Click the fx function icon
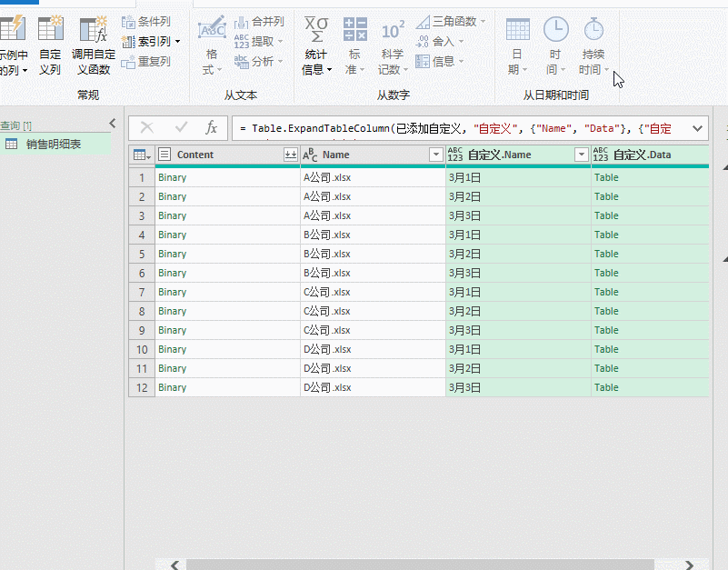728x570 pixels. tap(211, 127)
